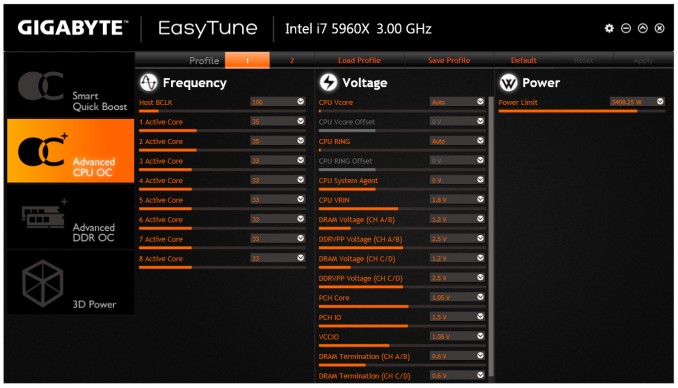The image size is (678, 388).
Task: Select the Advanced CPU OC section
Action: click(70, 151)
